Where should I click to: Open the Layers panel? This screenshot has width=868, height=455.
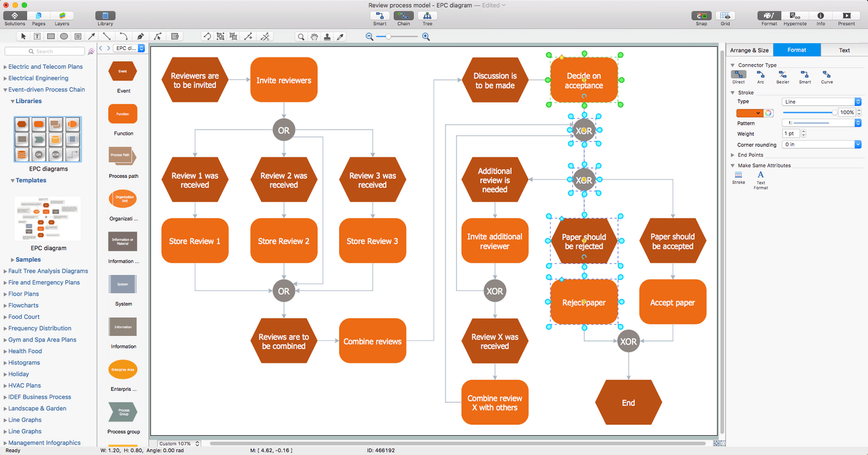click(62, 19)
